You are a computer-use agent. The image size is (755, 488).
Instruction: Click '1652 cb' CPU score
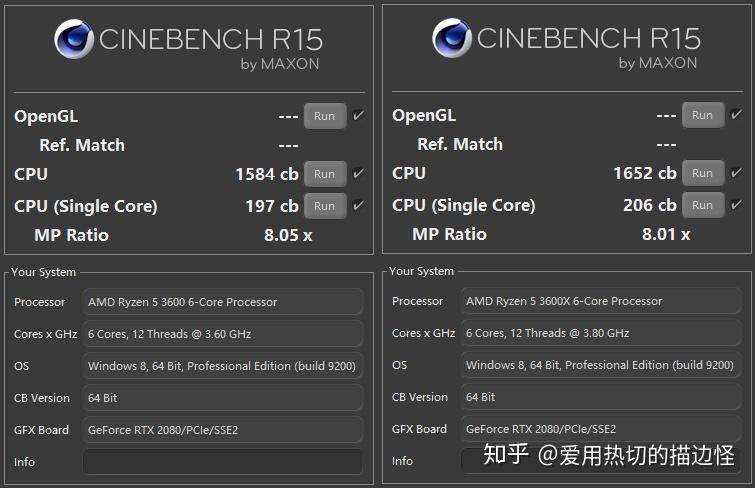(645, 173)
